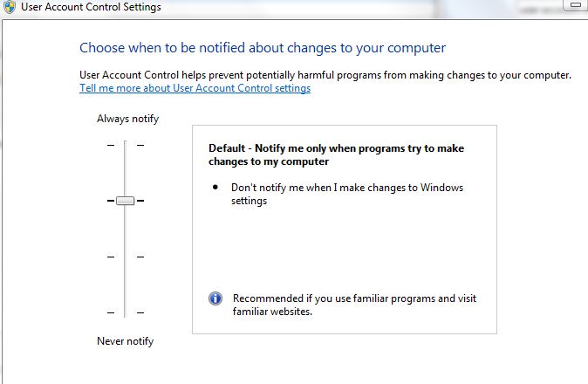Set slider to topmost Always notify notch
The image size is (588, 384).
125,145
